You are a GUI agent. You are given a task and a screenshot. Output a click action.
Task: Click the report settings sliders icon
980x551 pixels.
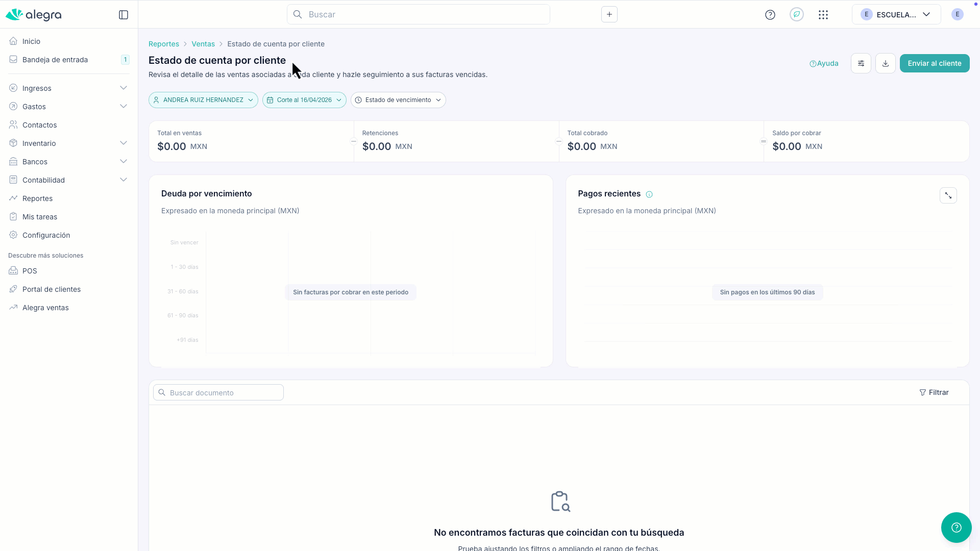(x=861, y=63)
